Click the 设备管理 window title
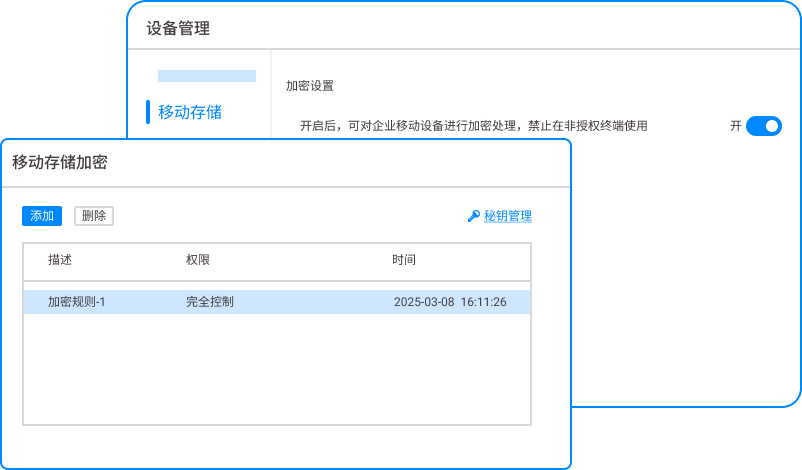The height and width of the screenshot is (470, 802). [178, 29]
